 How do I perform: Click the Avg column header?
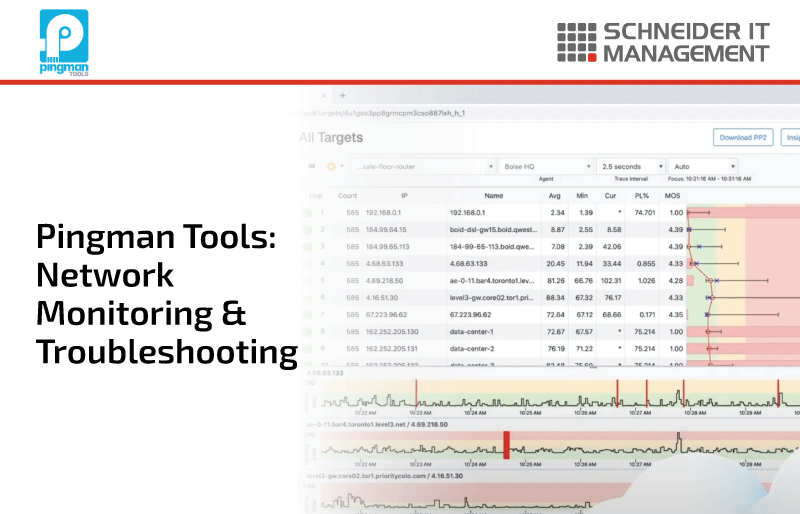point(555,195)
